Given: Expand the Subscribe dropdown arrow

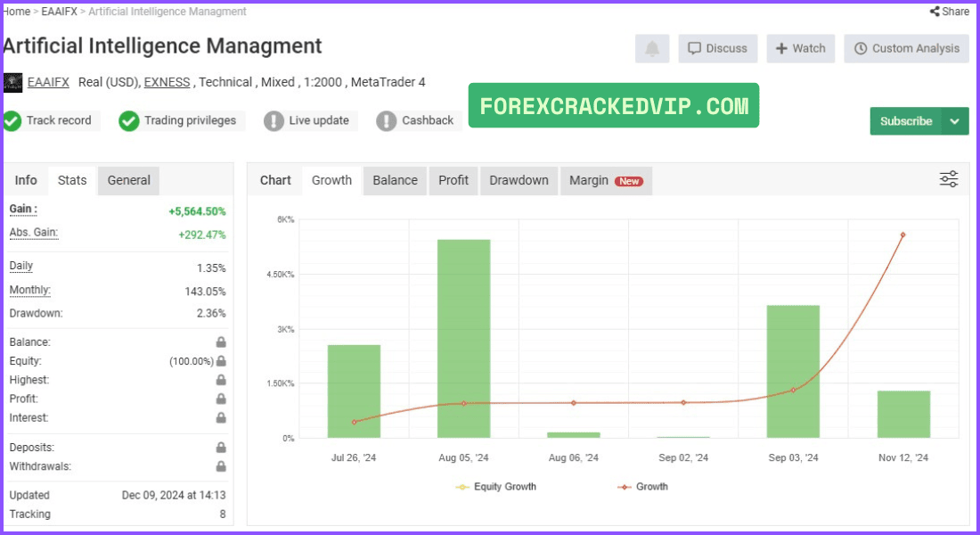Looking at the screenshot, I should pos(955,121).
